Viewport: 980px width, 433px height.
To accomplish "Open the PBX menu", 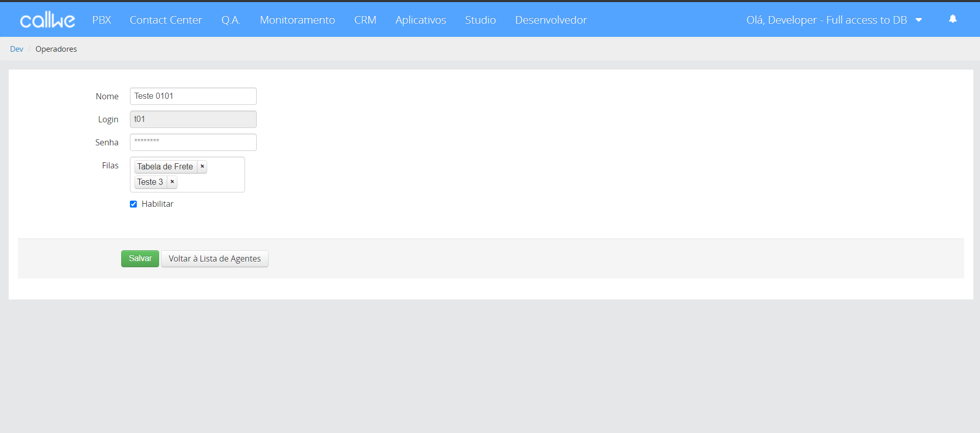I will pyautogui.click(x=101, y=20).
